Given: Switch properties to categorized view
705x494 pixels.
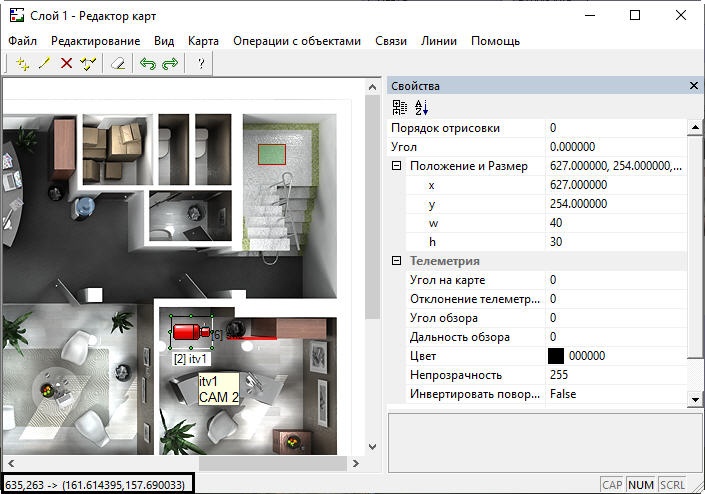Looking at the screenshot, I should tap(399, 107).
